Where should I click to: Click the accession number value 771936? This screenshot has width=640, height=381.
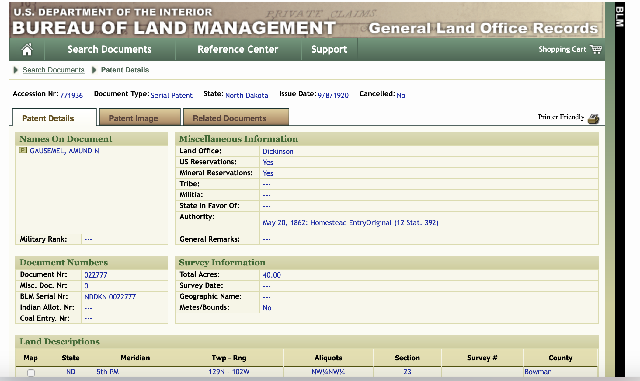click(x=71, y=95)
